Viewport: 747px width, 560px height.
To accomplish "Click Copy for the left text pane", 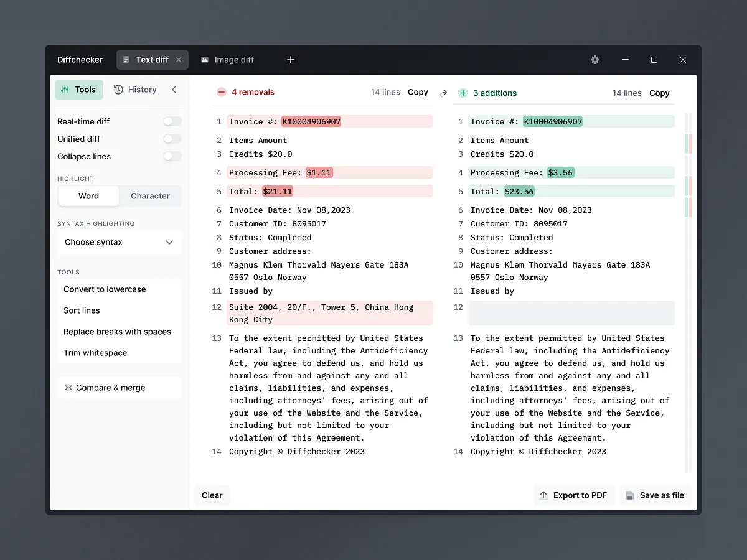I will point(418,92).
